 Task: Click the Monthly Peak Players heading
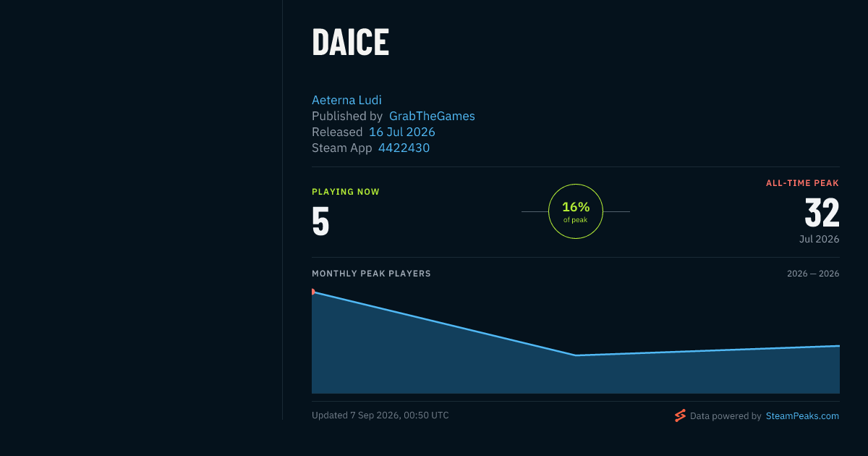pyautogui.click(x=371, y=274)
